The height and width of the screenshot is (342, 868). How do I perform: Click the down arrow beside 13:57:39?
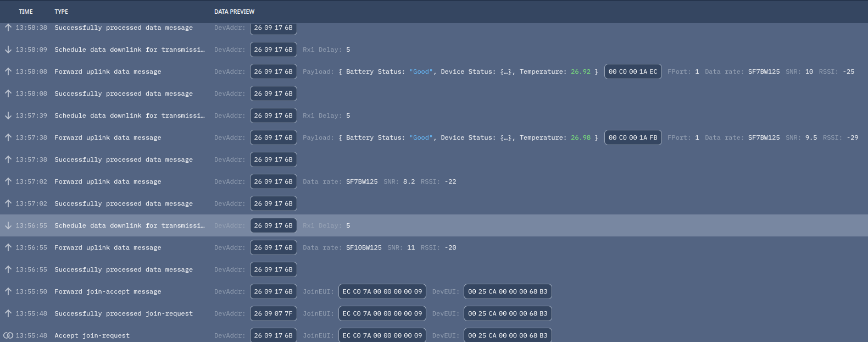[8, 115]
